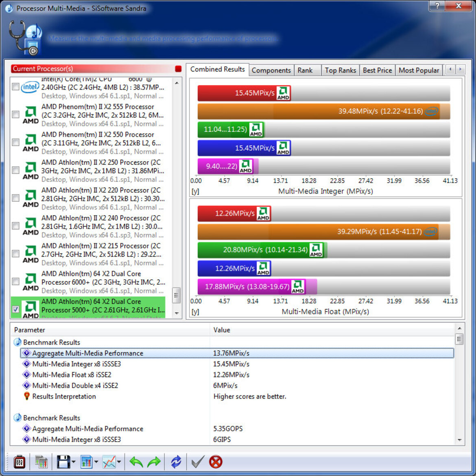Open the line graph icon dropdown arrow
This screenshot has height=476, width=476.
click(119, 462)
